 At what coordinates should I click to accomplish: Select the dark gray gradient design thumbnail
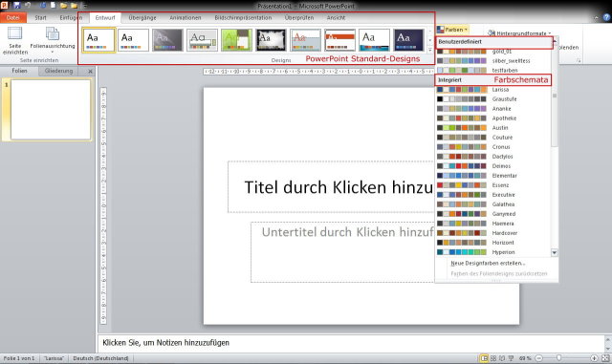(x=167, y=40)
